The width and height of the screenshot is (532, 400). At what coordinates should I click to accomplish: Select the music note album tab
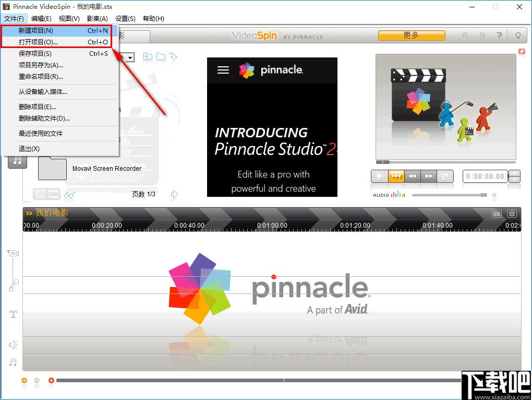[x=17, y=161]
